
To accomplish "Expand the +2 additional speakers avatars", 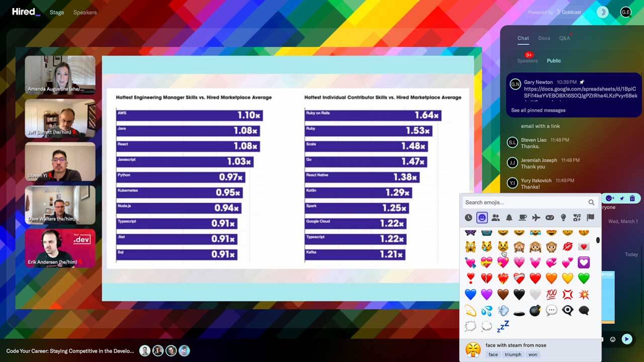I will tap(184, 351).
